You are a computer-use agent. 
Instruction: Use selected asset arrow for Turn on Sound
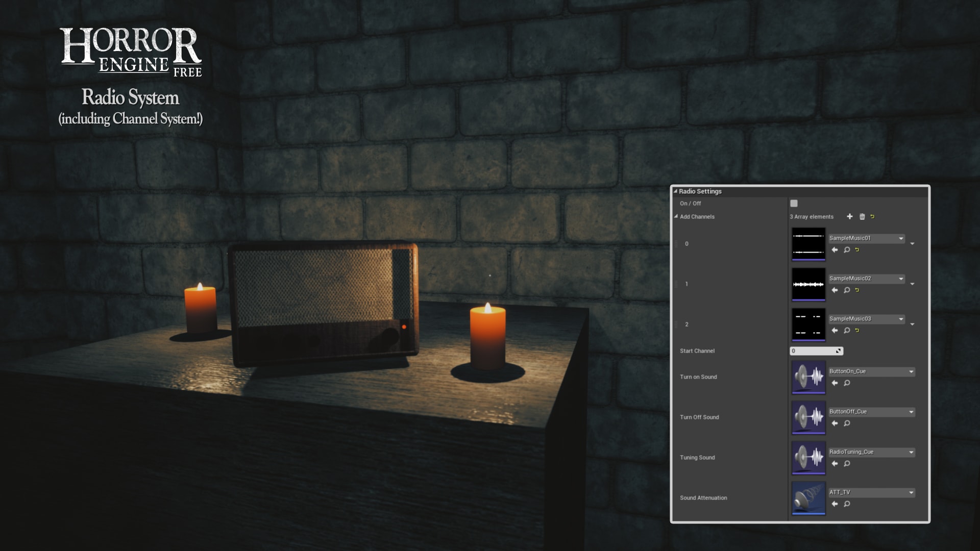(835, 383)
